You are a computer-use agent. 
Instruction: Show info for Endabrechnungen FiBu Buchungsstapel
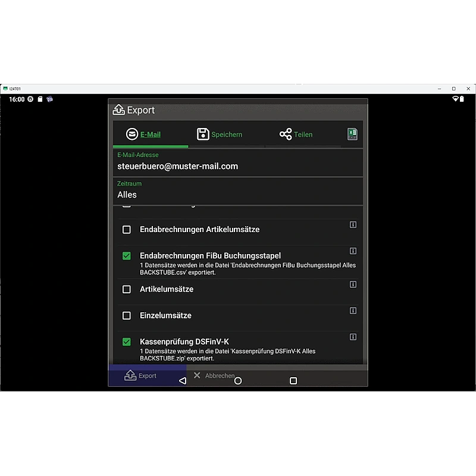353,250
